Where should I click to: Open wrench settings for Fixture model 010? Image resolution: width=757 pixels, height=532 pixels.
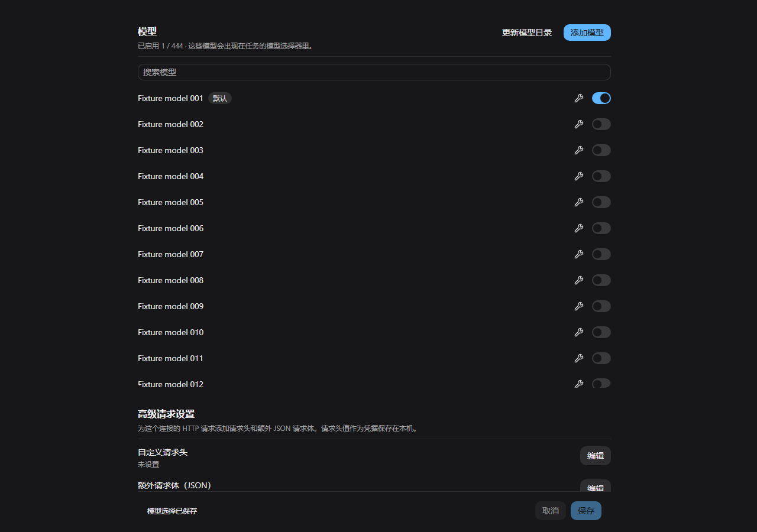pos(579,332)
